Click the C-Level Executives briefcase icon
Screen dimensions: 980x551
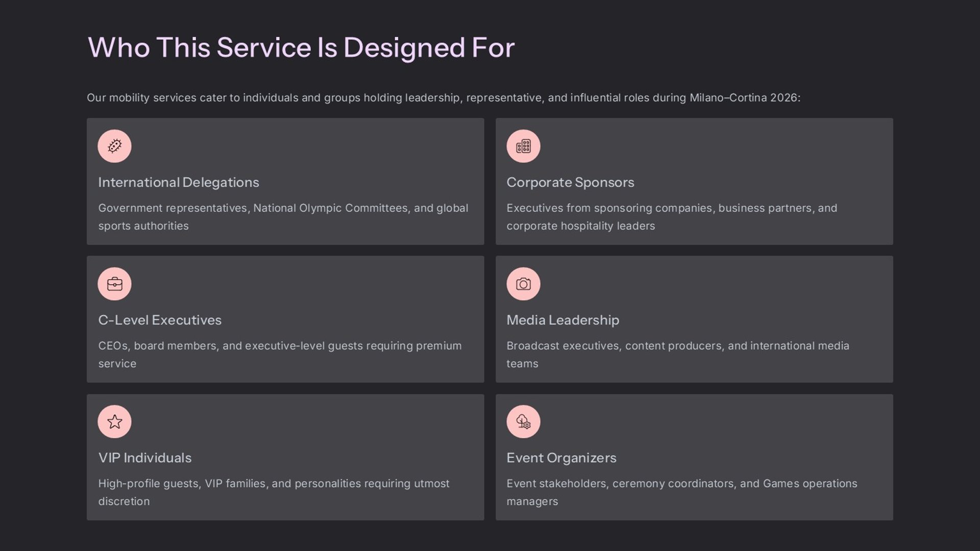pyautogui.click(x=114, y=284)
